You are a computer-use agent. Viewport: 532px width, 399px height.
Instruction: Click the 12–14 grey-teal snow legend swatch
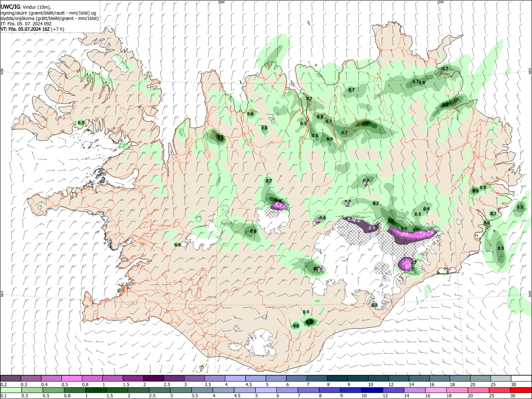(x=399, y=379)
